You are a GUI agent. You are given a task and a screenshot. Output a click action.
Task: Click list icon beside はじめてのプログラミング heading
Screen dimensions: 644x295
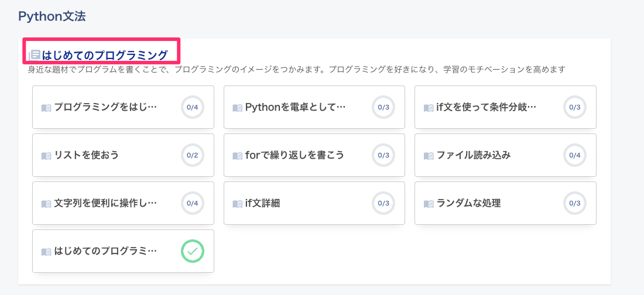[35, 54]
